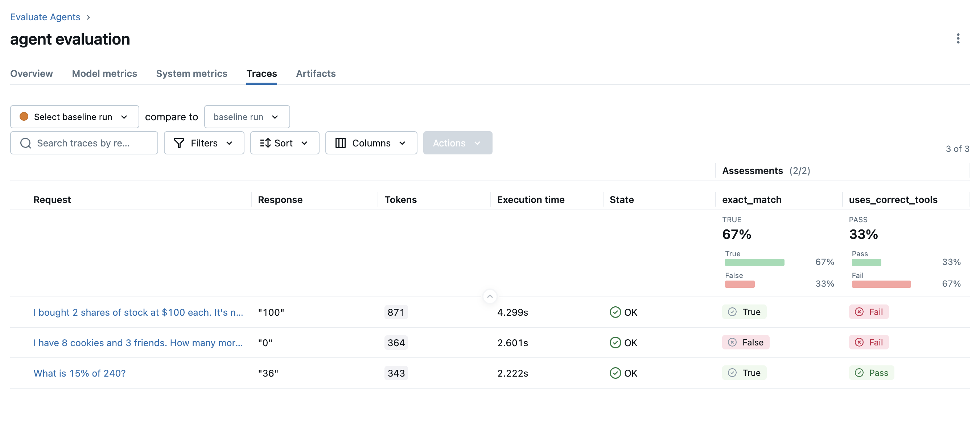Click the Search traces input field
Screen dimensions: 980x427
(x=91, y=143)
